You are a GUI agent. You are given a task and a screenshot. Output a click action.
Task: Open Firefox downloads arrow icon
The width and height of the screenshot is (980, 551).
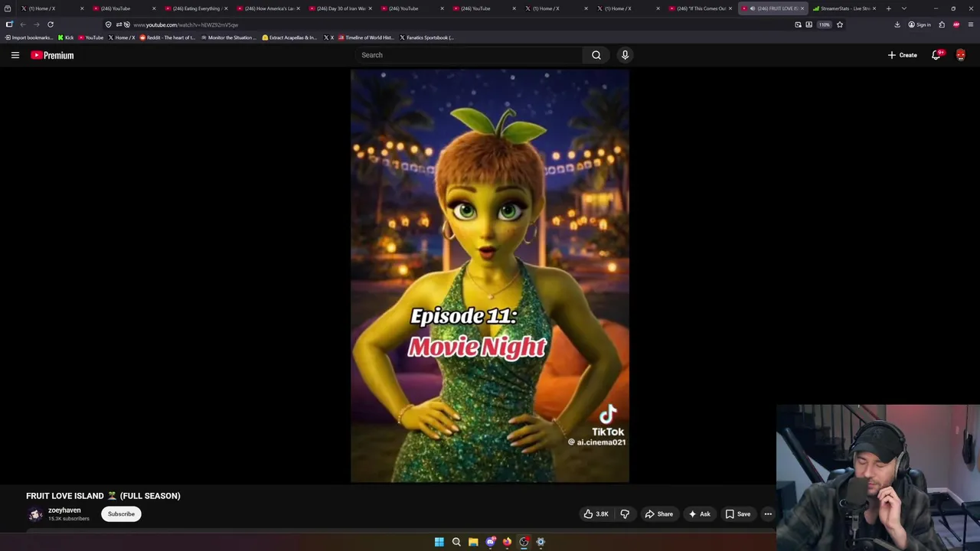[x=897, y=24]
